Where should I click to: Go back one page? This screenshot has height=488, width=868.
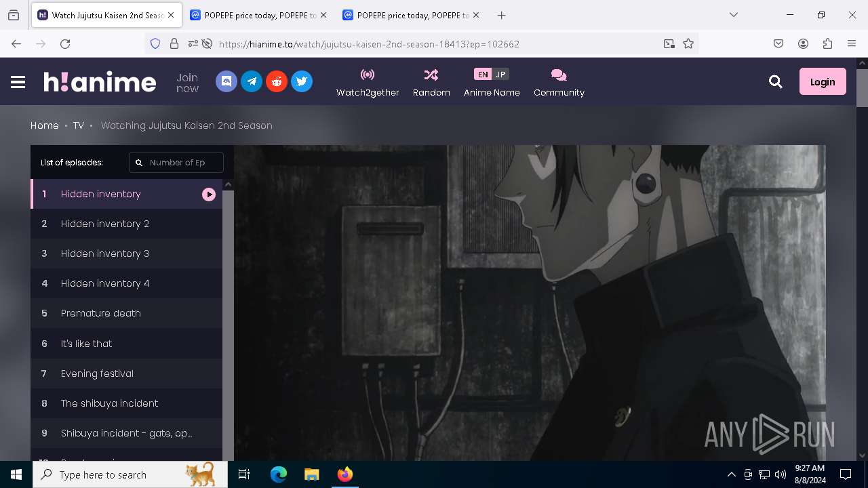[x=16, y=43]
